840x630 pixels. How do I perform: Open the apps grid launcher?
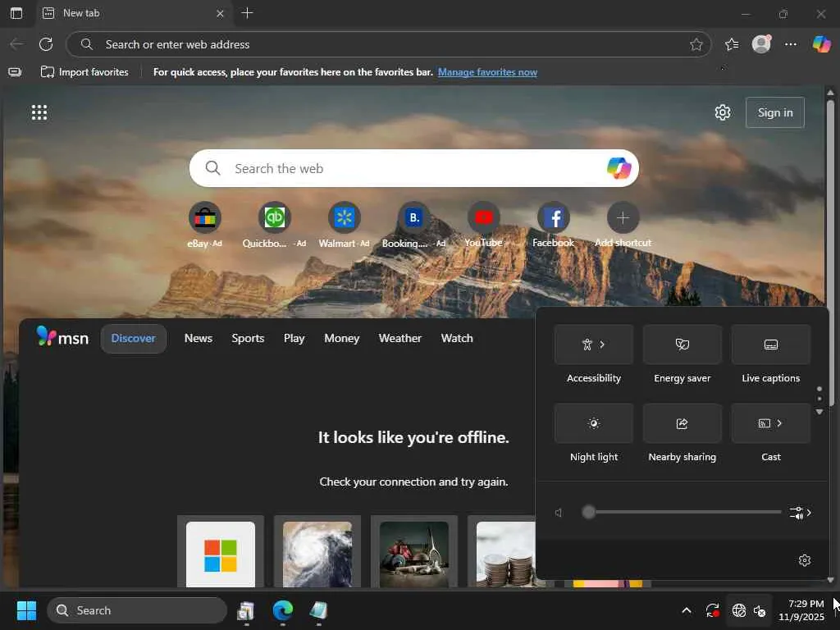point(39,112)
